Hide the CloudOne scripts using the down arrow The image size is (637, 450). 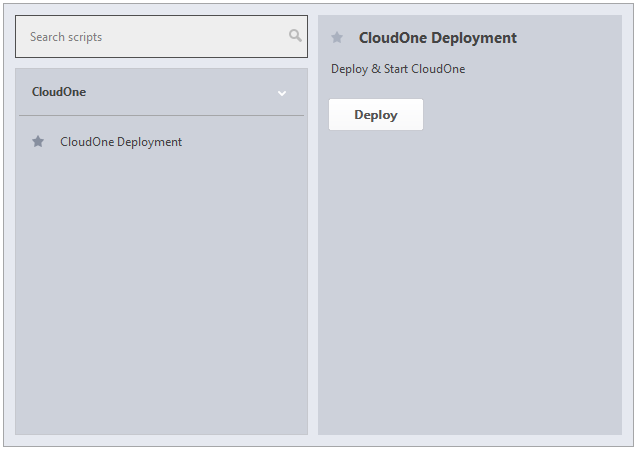point(282,93)
